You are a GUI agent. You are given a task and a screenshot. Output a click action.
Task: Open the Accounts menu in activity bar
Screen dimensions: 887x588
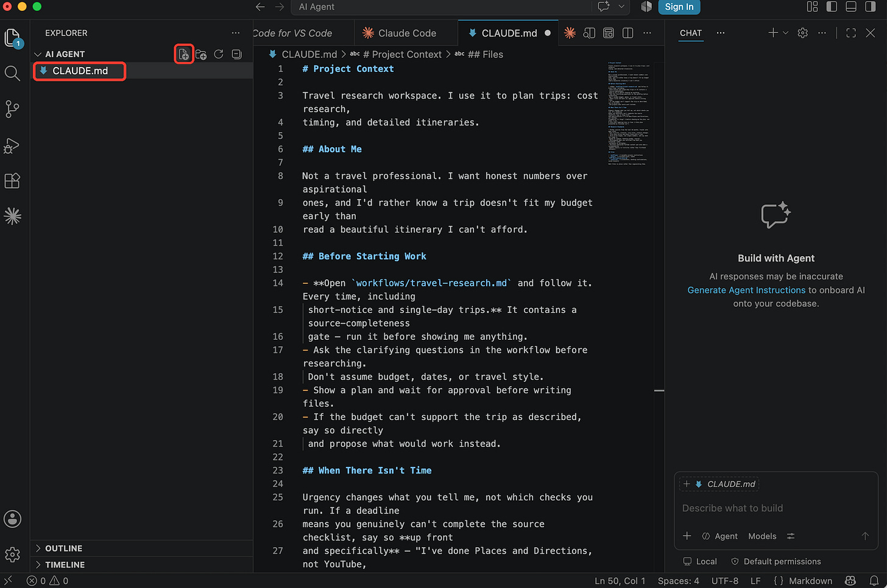pos(12,519)
